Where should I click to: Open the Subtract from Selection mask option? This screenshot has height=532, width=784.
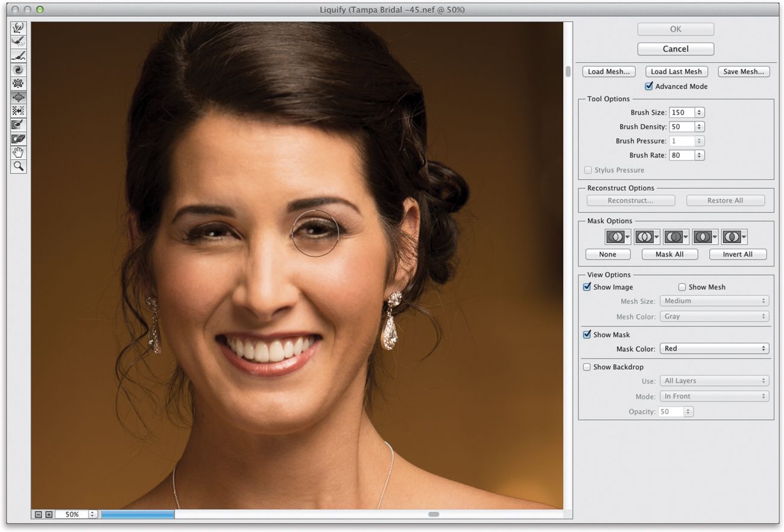coord(677,236)
